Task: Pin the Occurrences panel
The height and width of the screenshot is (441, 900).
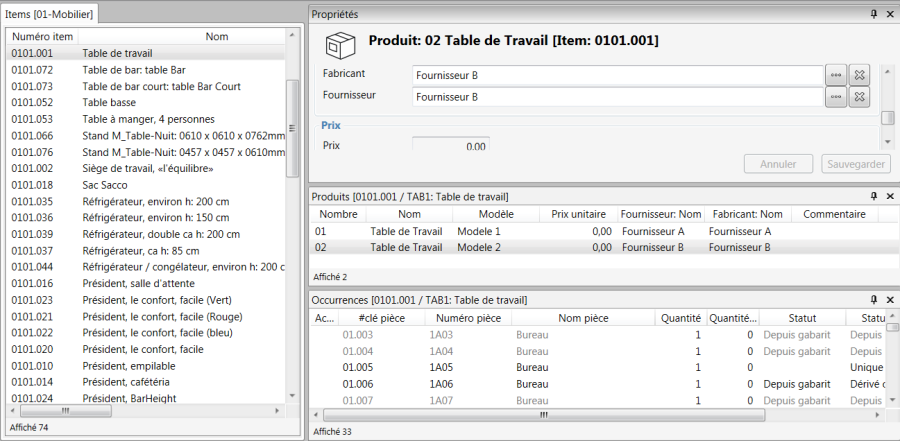Action: click(874, 300)
